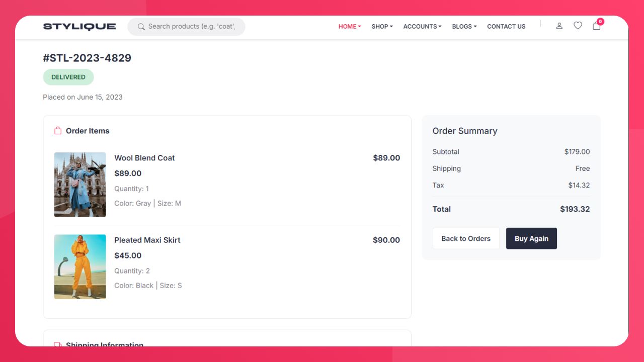Go to the Contact Us page
The height and width of the screenshot is (362, 644).
(x=506, y=27)
